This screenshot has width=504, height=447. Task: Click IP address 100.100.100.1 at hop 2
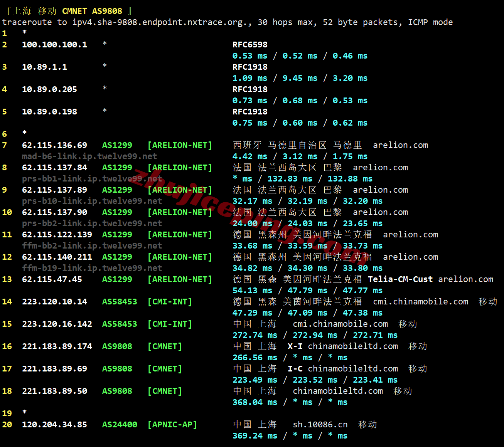[x=54, y=45]
